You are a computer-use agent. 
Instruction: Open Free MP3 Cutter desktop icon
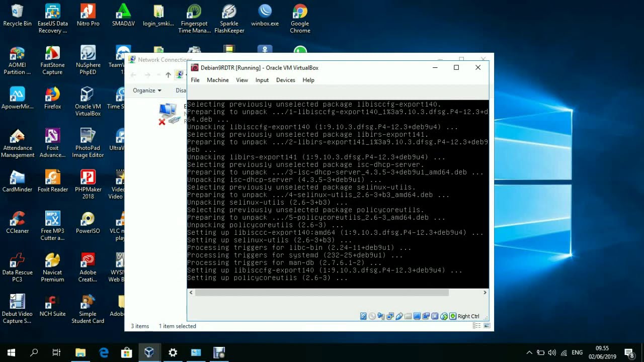click(52, 226)
